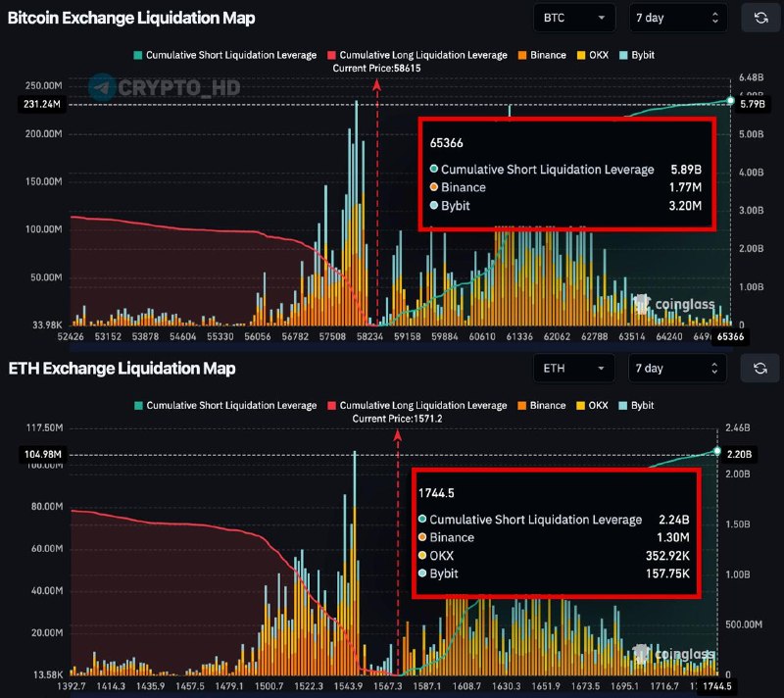Open the BTC coin dropdown

click(574, 18)
